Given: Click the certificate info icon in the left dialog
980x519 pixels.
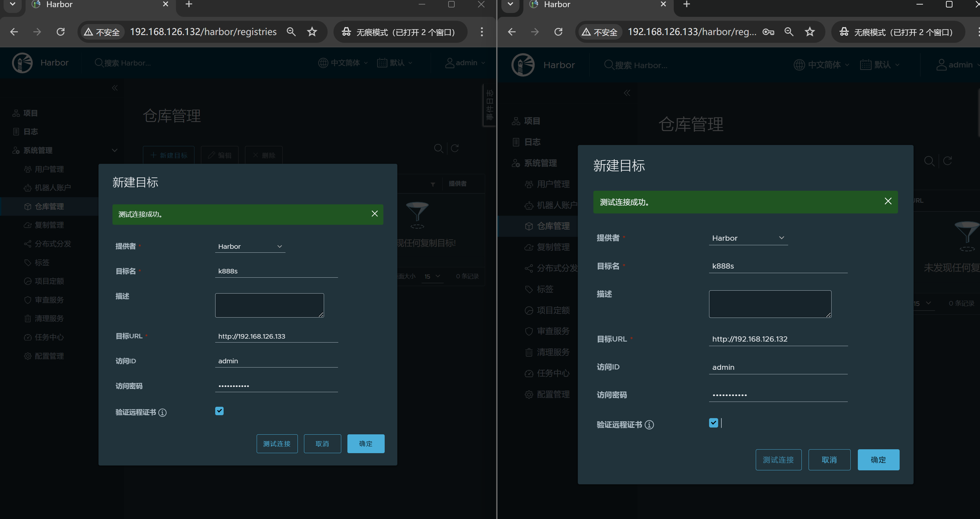Looking at the screenshot, I should tap(162, 412).
